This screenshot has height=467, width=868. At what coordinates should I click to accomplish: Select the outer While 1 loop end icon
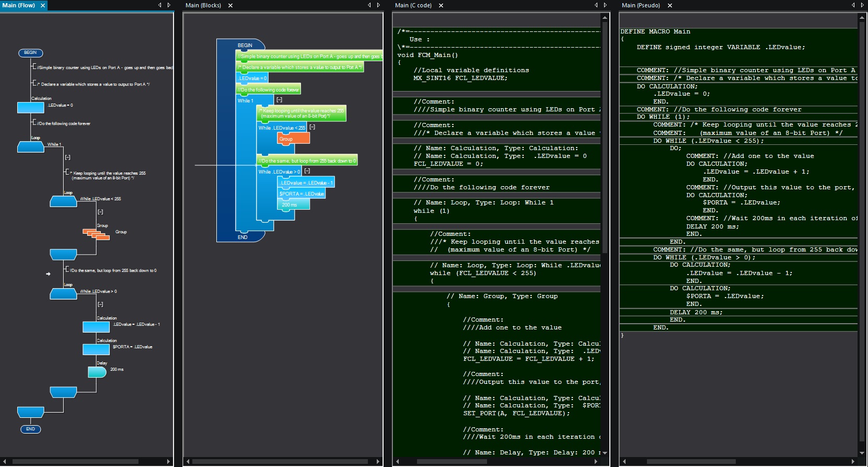pos(31,413)
